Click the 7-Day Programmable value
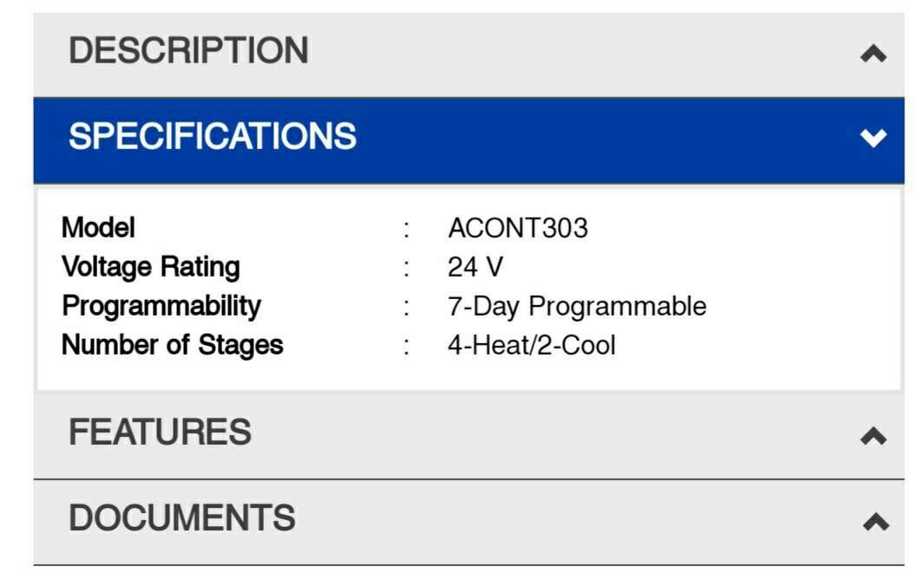 (x=577, y=306)
